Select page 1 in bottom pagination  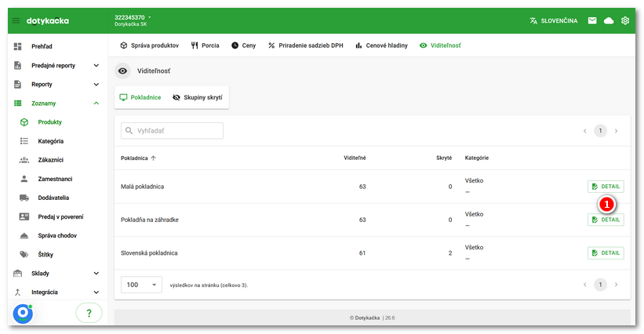point(600,285)
